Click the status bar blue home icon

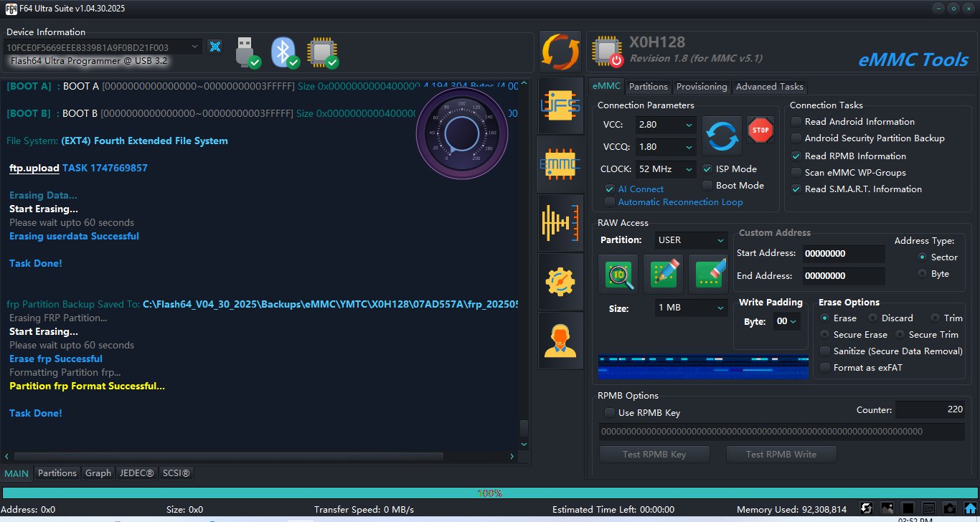point(969,508)
